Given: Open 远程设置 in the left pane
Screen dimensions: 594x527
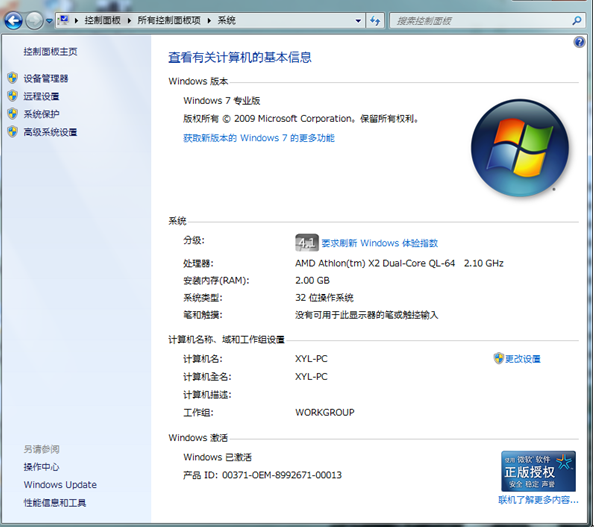Looking at the screenshot, I should (41, 96).
